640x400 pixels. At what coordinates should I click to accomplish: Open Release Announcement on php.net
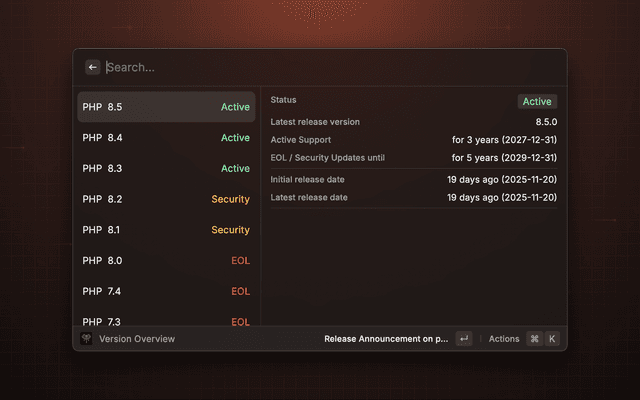pos(386,339)
